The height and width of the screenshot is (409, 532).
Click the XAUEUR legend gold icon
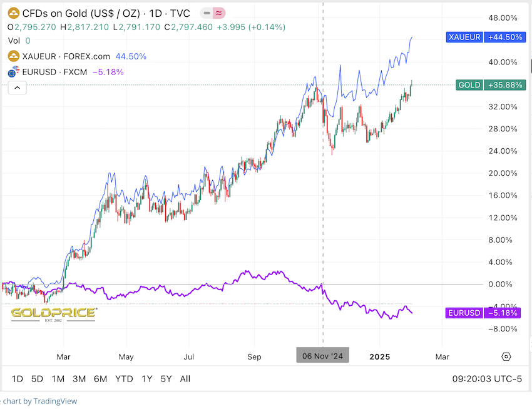point(13,56)
